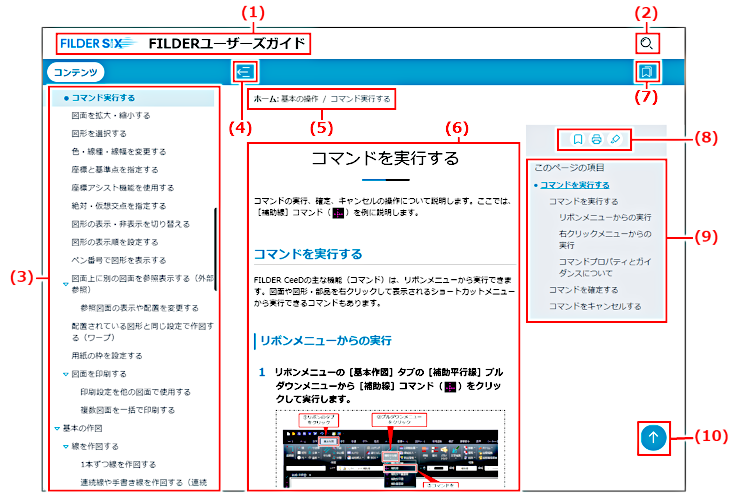
Task: Go to コマンドをキャンセルする in page items
Action: tap(595, 306)
